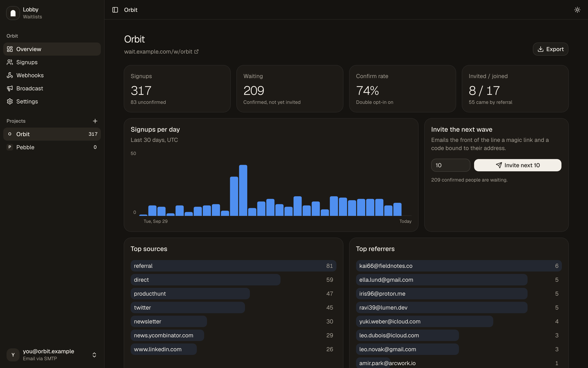The image size is (588, 368).
Task: Select referrer kai66@fieldnotes.co
Action: (x=459, y=266)
